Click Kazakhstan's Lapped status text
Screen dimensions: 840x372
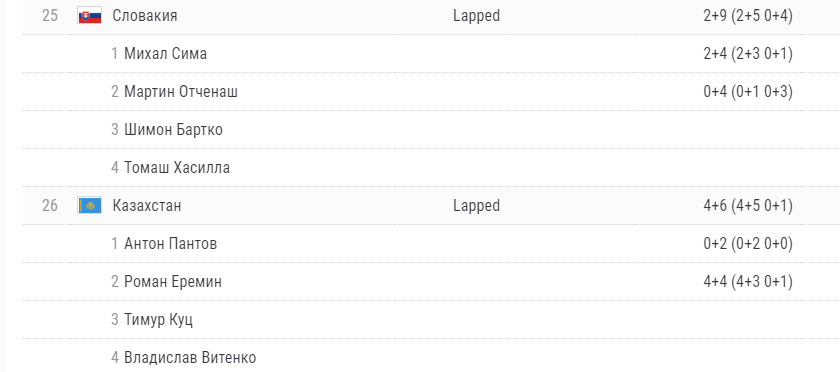476,206
